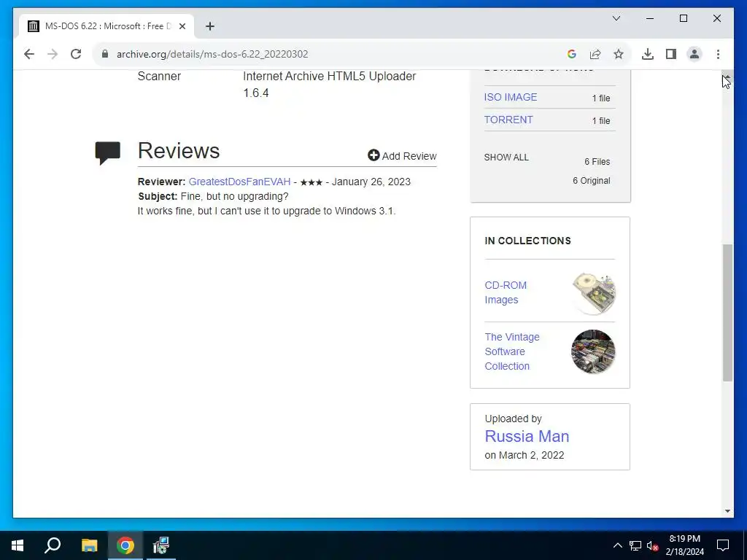
Task: Share this page using the share icon
Action: pyautogui.click(x=595, y=54)
